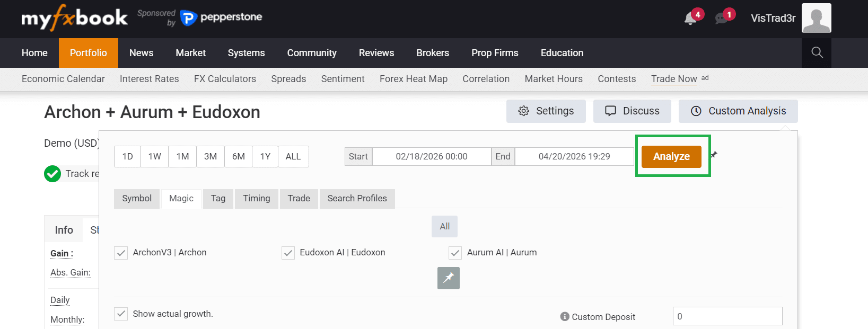
Task: Click the Custom Deposit input field
Action: click(727, 316)
